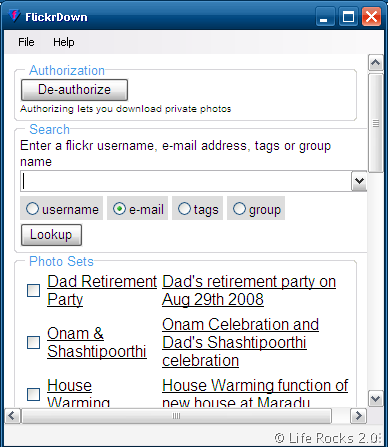Select the username radio button

click(x=32, y=209)
